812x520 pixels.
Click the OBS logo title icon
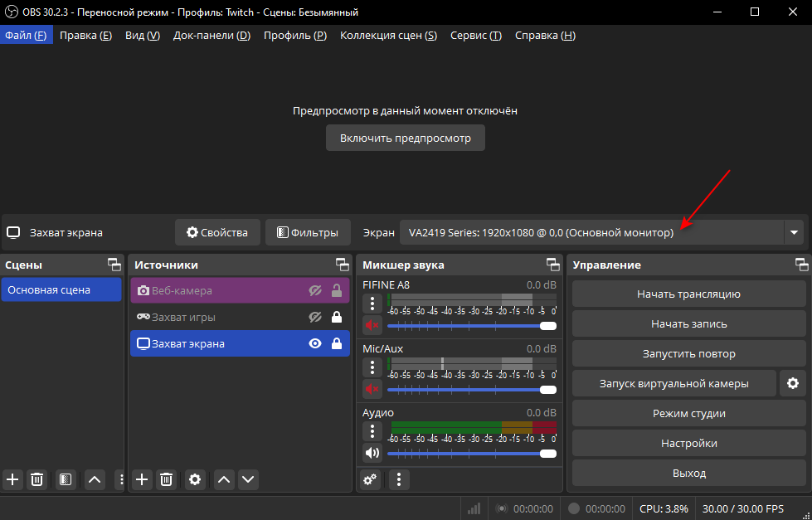(11, 12)
